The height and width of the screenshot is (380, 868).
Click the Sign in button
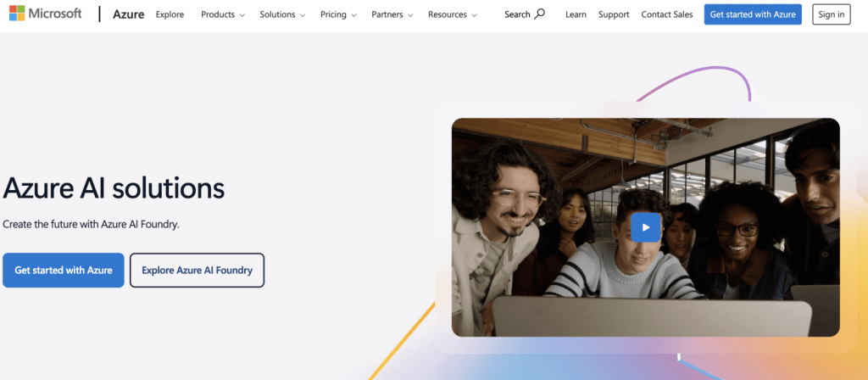[x=830, y=14]
